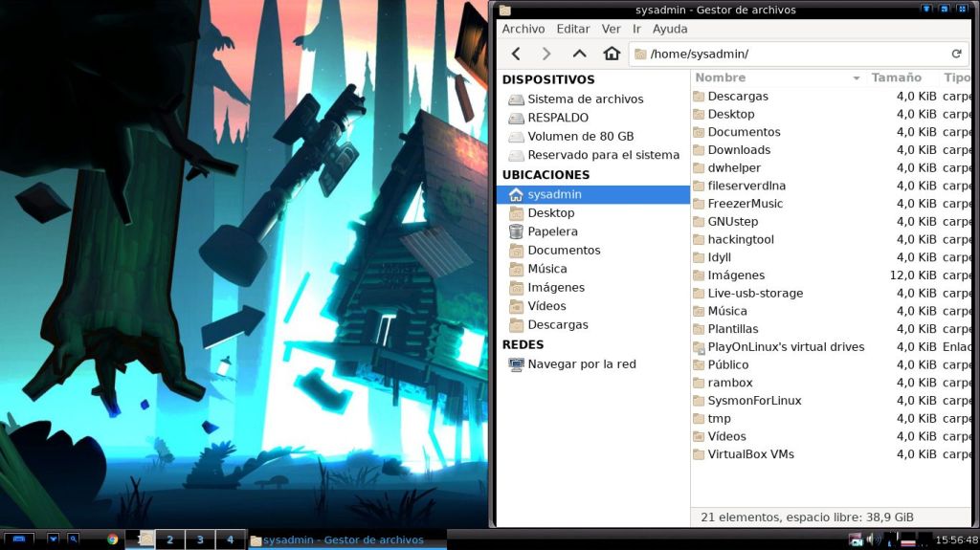Open the Archivo menu

tap(523, 29)
